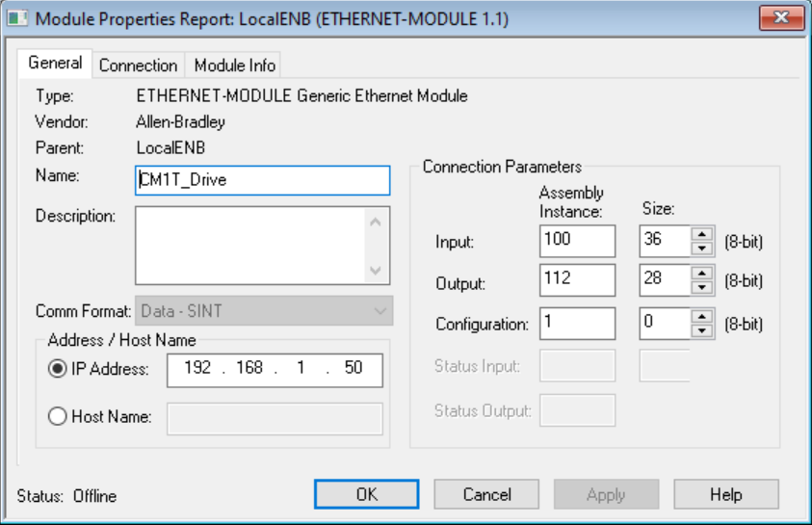Switch to the Connection tab

[x=138, y=66]
